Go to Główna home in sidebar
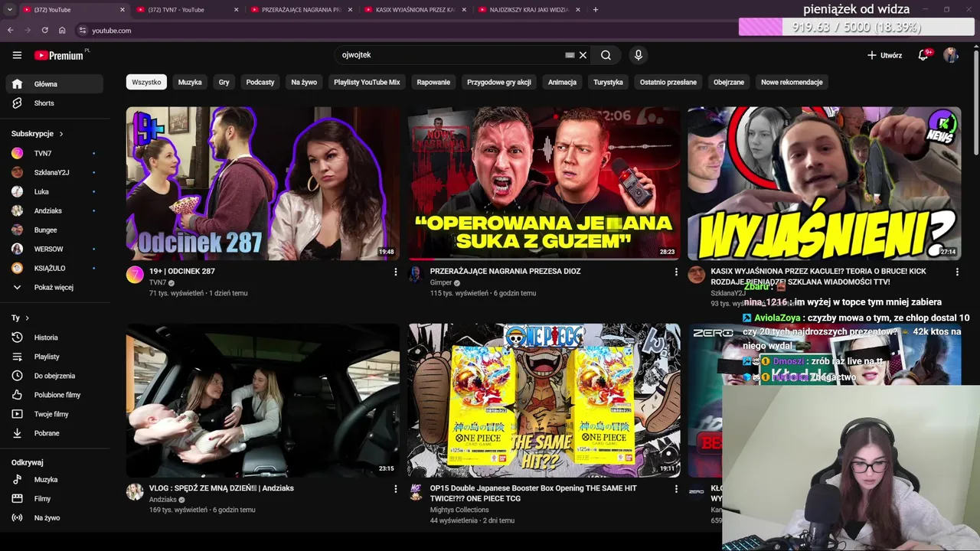This screenshot has height=551, width=980. pos(54,84)
